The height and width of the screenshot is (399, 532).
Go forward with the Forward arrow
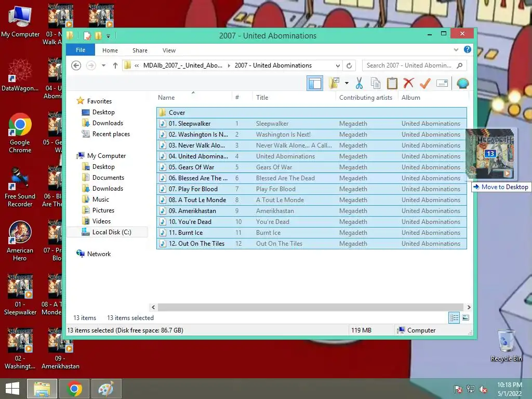click(91, 65)
